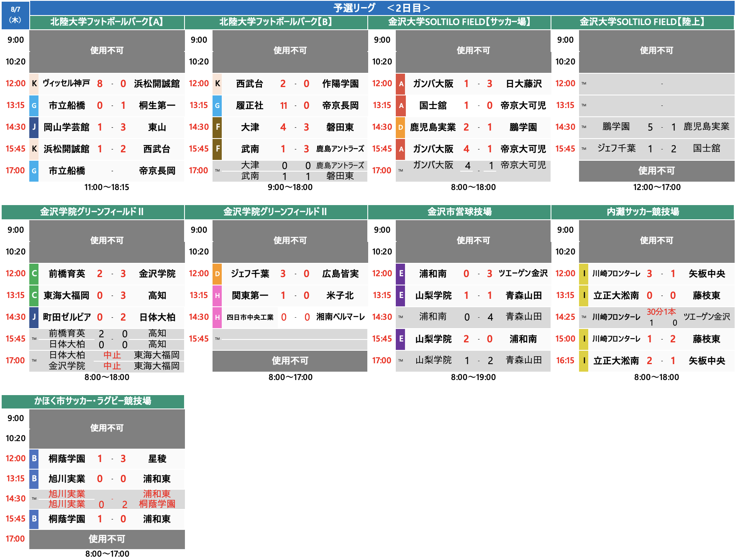Viewport: 738px width, 560px height.
Task: Click 帝京長岡 in the 13:15 row
Action: pos(340,105)
